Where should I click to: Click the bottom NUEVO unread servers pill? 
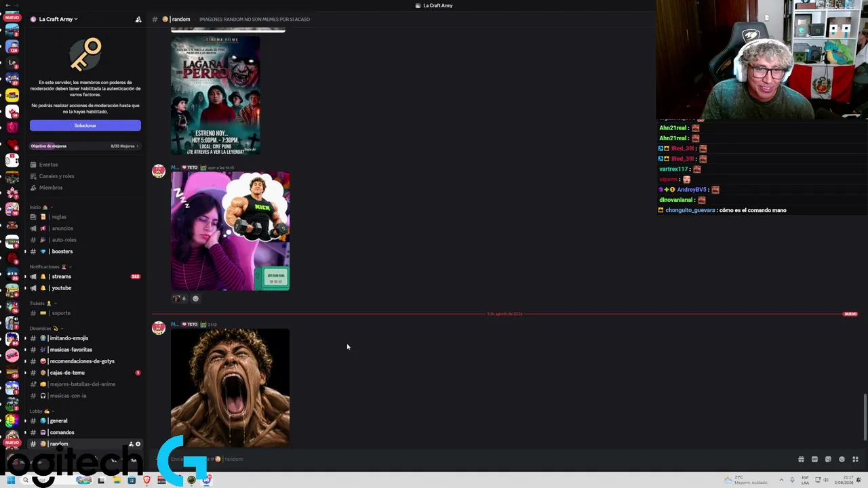pyautogui.click(x=12, y=442)
